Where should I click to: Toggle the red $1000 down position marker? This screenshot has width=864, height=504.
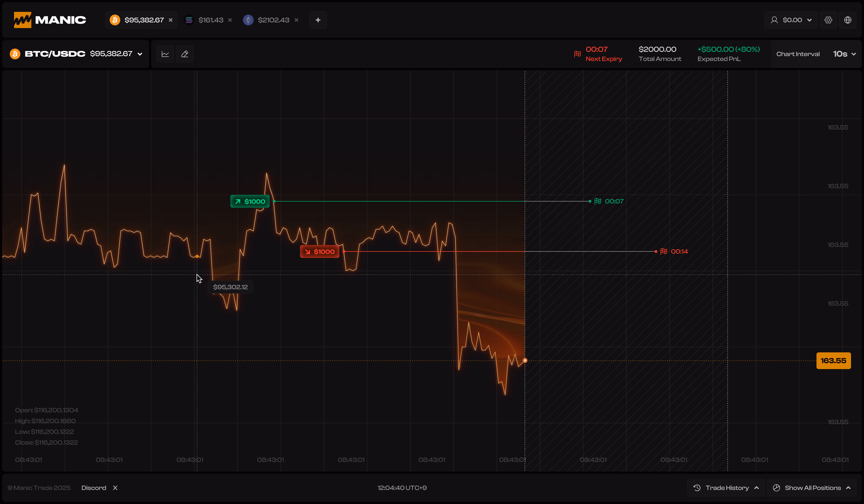coord(319,251)
